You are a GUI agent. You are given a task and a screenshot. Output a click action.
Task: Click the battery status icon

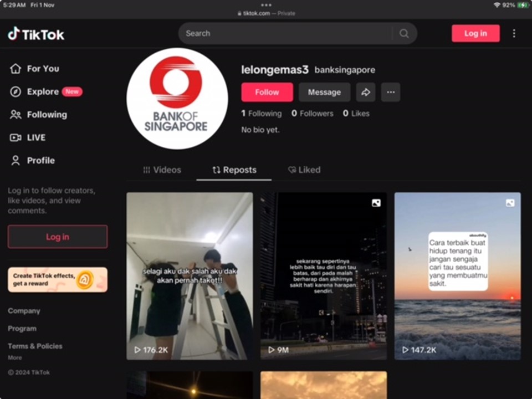[x=523, y=5]
